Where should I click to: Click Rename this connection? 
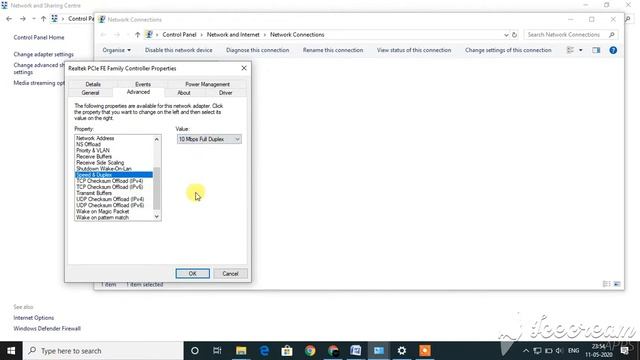coord(333,50)
